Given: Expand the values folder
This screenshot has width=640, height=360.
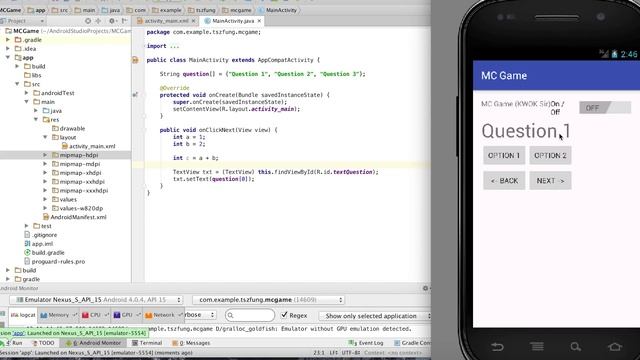Looking at the screenshot, I should click(45, 200).
